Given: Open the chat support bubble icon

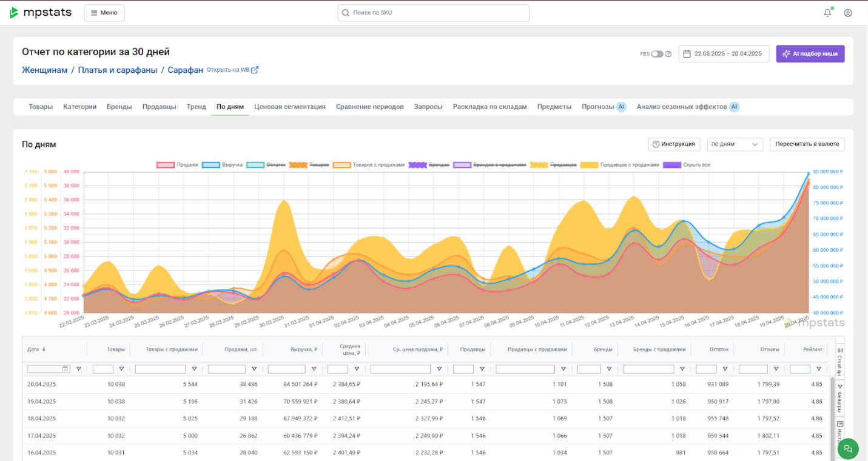Looking at the screenshot, I should [848, 449].
